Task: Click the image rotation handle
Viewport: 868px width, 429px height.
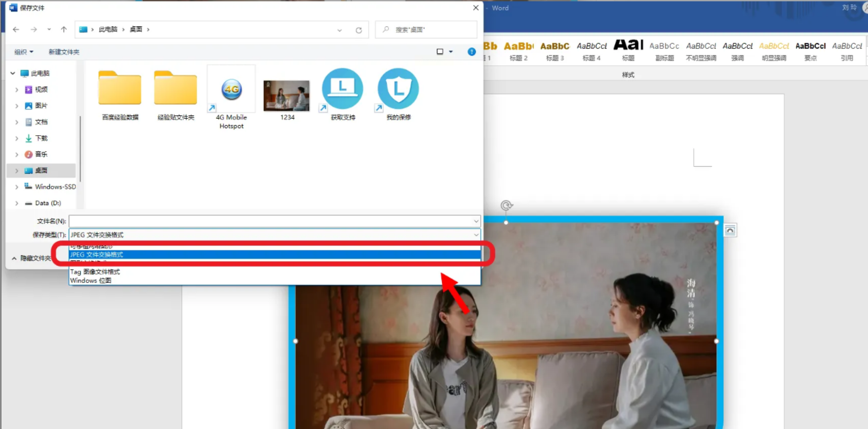Action: [x=506, y=205]
